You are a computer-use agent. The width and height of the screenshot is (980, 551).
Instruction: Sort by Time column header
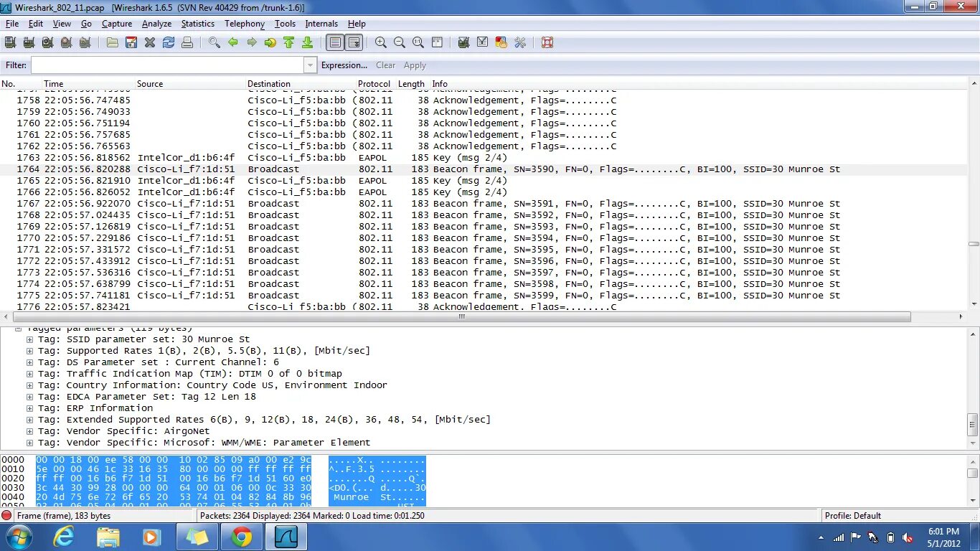pos(89,84)
